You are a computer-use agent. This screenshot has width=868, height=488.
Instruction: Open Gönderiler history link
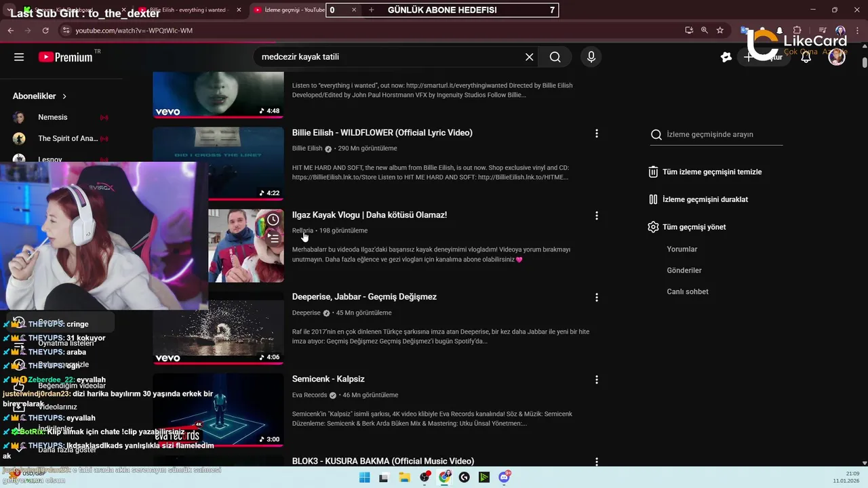point(684,270)
